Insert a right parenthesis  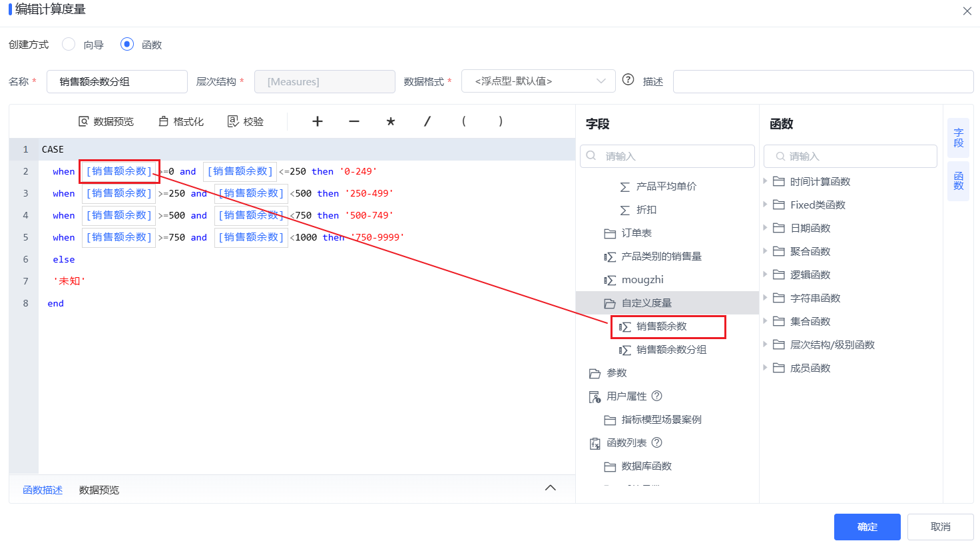(501, 121)
